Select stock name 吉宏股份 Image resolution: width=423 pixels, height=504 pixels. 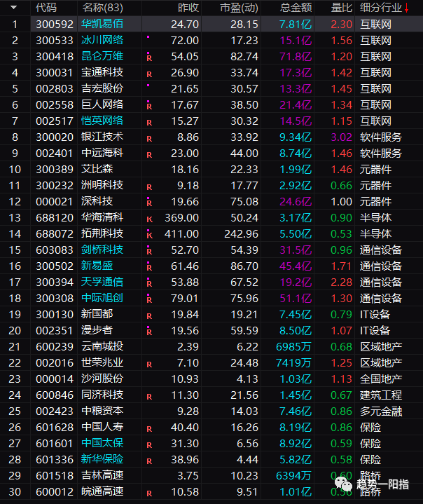102,89
